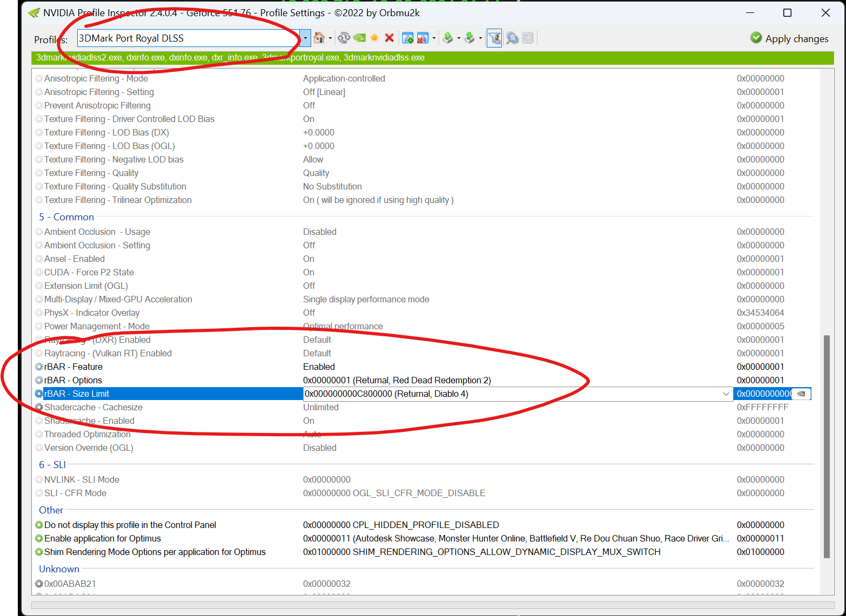Open the rBAR - Size Limit value dropdown
846x616 pixels.
726,394
